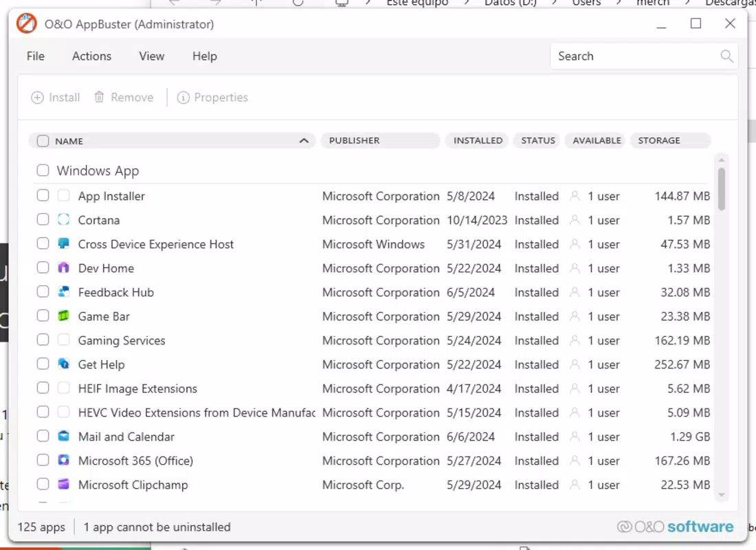Image resolution: width=756 pixels, height=550 pixels.
Task: Click the scrollbar down arrow
Action: point(721,496)
